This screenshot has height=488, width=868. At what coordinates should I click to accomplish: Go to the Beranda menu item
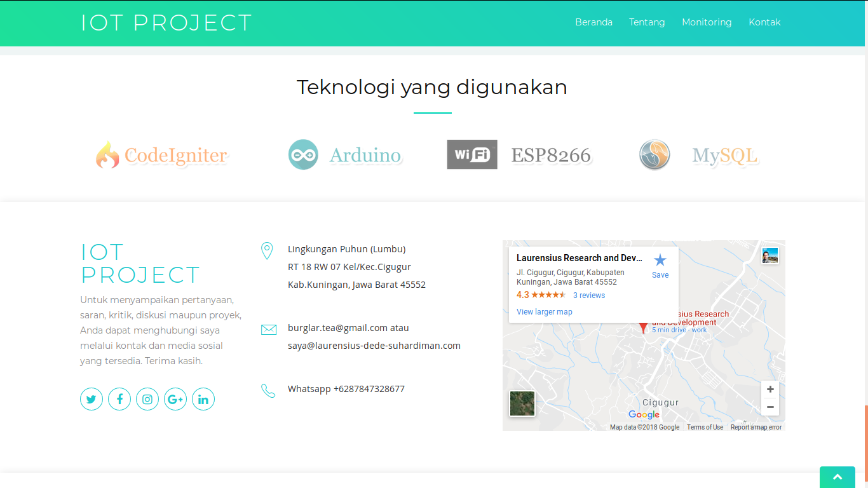point(594,22)
